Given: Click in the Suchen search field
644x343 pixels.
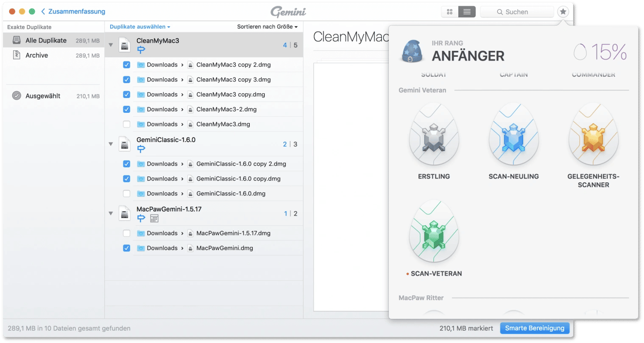Looking at the screenshot, I should coord(517,12).
